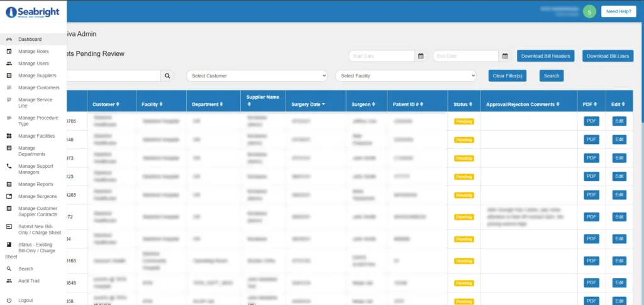644x305 pixels.
Task: Sort the table by Customer column
Action: (x=106, y=104)
